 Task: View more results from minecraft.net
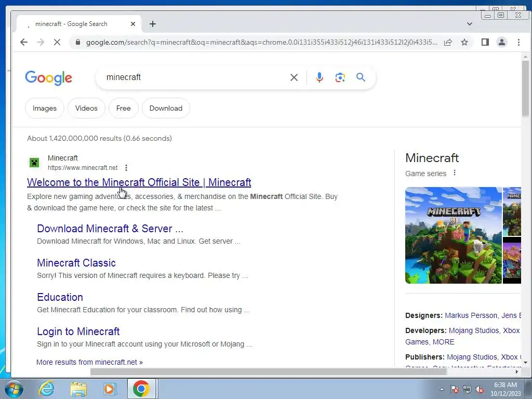coord(89,362)
